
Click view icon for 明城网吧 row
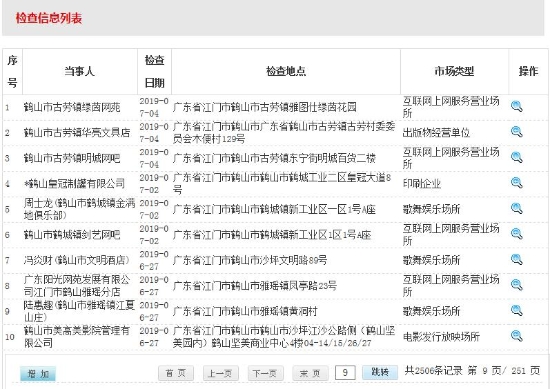click(516, 157)
